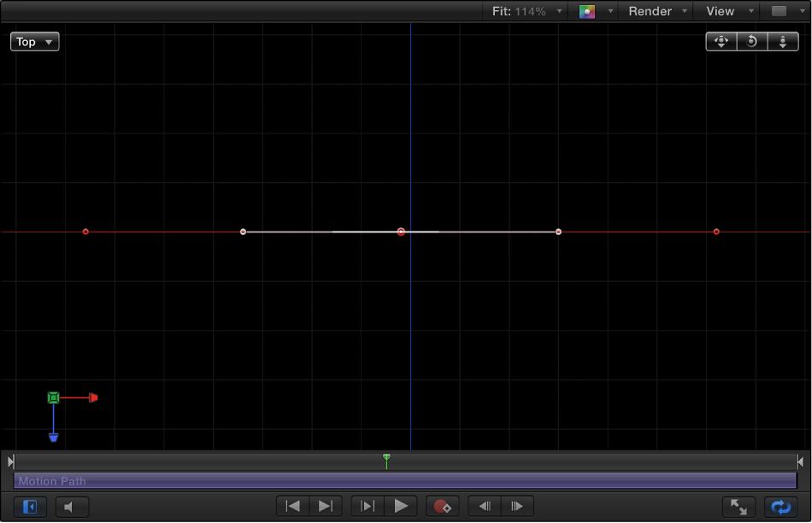The image size is (812, 523).
Task: Toggle the Project pane visibility
Action: tap(29, 506)
